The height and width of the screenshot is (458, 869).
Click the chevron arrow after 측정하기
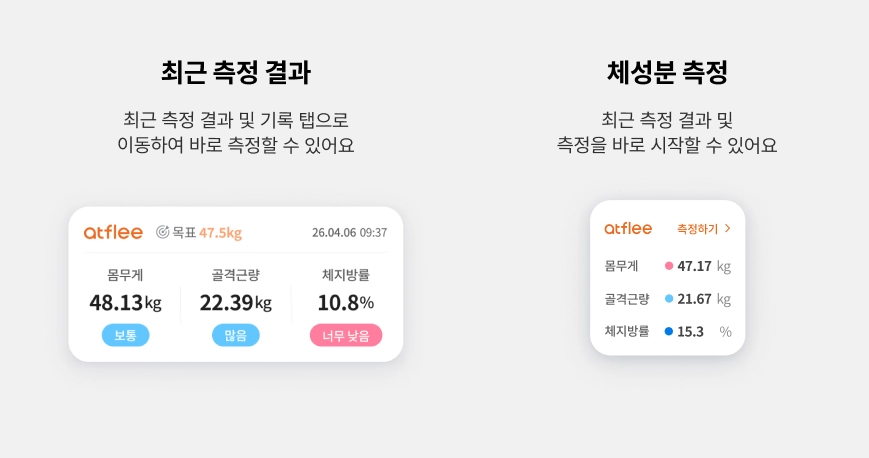(727, 229)
